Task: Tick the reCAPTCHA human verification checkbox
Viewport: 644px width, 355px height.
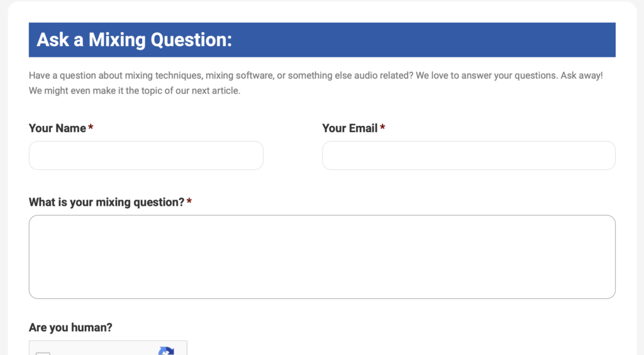Action: point(43,353)
